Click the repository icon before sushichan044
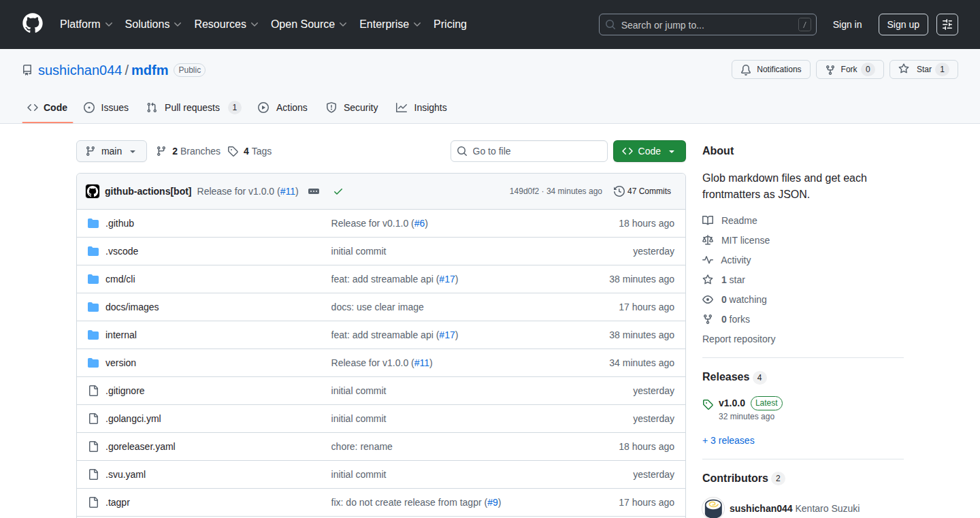The width and height of the screenshot is (980, 518). click(x=27, y=70)
